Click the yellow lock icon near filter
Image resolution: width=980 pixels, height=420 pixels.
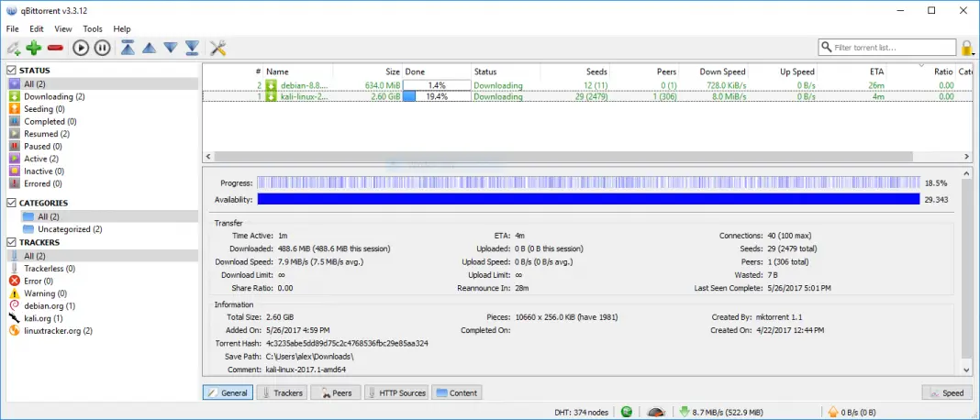[967, 48]
